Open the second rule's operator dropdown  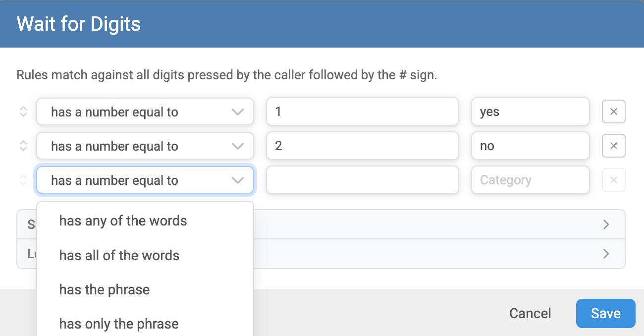click(145, 146)
